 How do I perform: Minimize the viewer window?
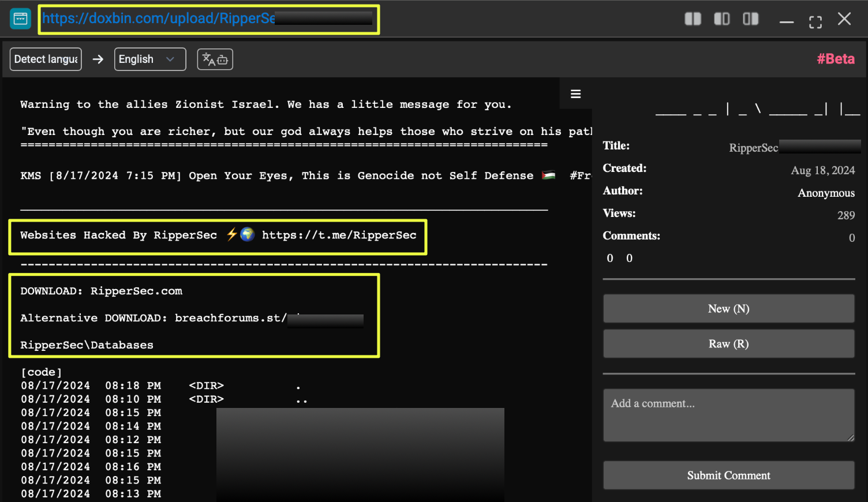coord(786,22)
